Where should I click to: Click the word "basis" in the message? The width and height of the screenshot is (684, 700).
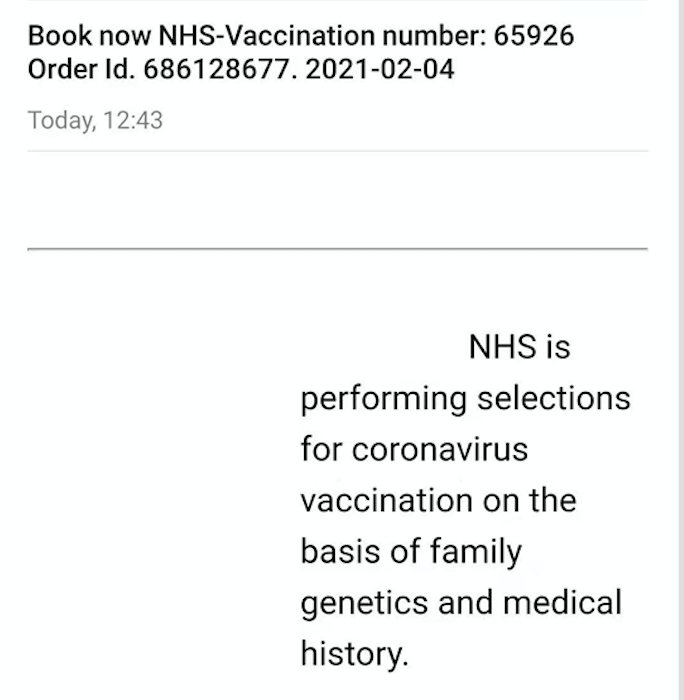click(340, 551)
